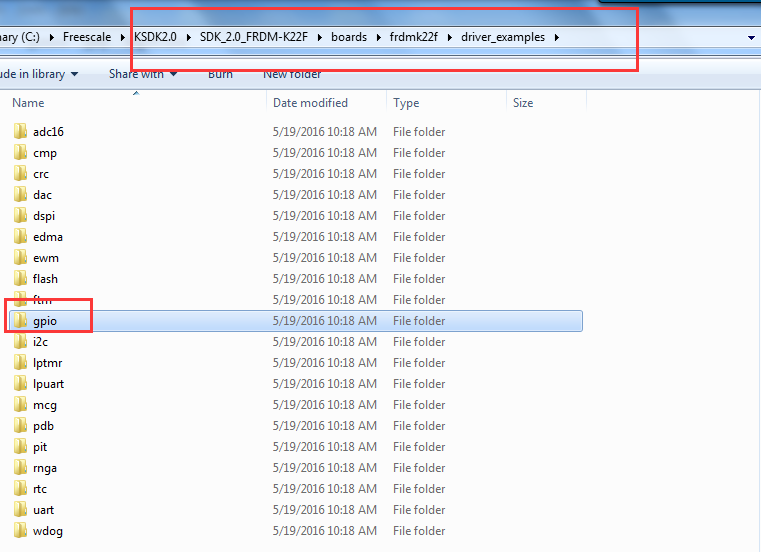Select the rtc folder icon
The height and width of the screenshot is (552, 761).
20,488
